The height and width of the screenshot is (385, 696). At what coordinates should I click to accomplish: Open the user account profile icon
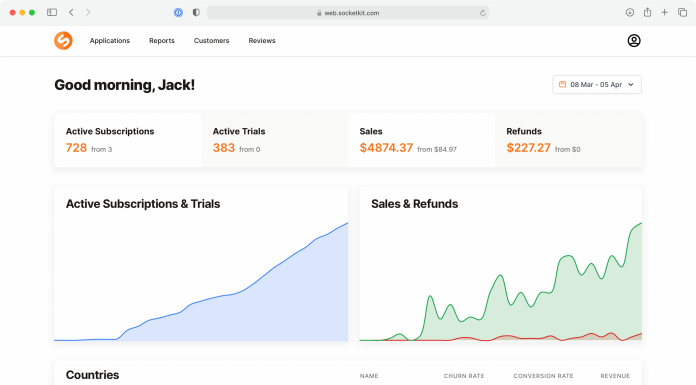click(x=634, y=40)
